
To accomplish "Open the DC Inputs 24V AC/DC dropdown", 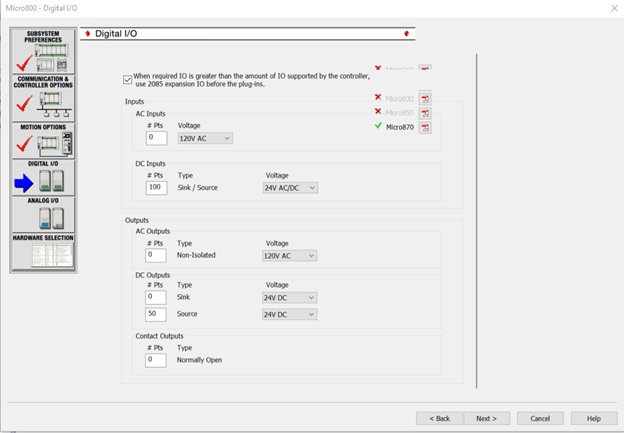I will pos(290,188).
